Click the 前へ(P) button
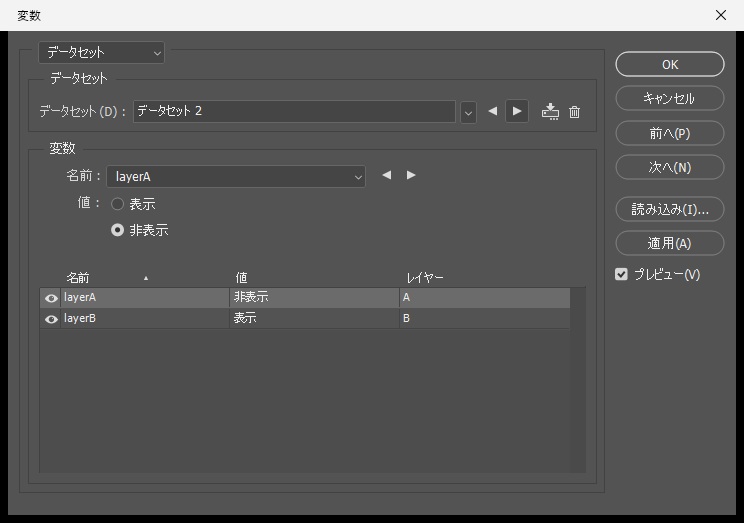The width and height of the screenshot is (744, 523). [670, 133]
